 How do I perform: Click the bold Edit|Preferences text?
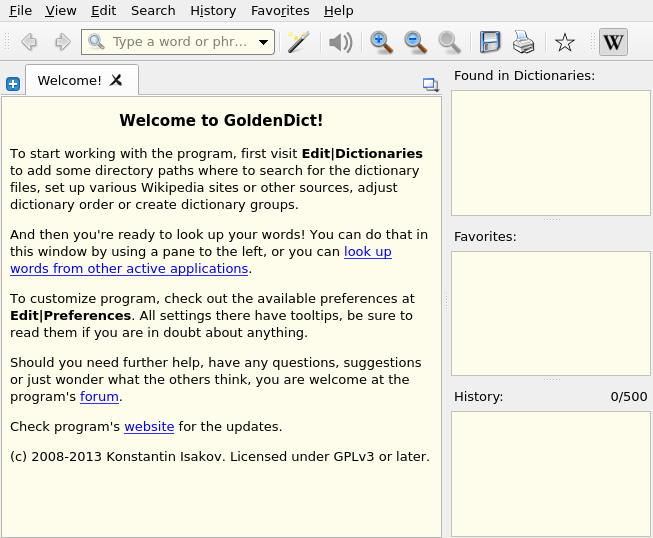tap(70, 316)
